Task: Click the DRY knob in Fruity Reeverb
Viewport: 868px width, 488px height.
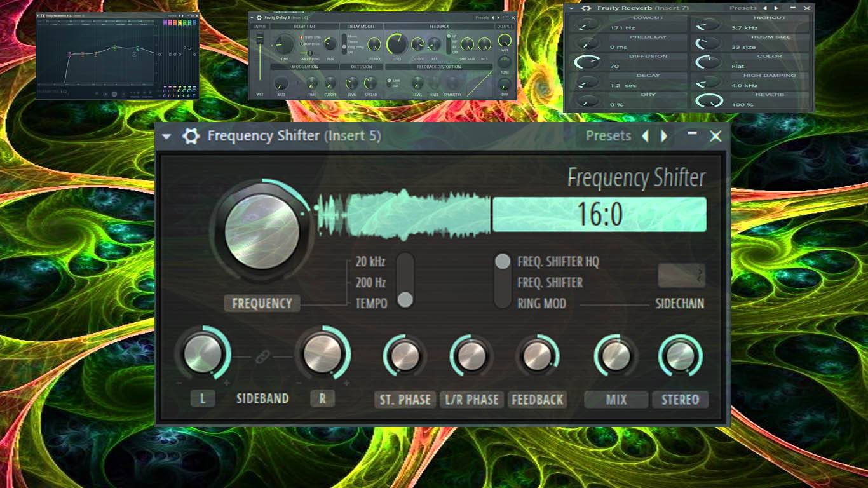Action: click(x=588, y=100)
